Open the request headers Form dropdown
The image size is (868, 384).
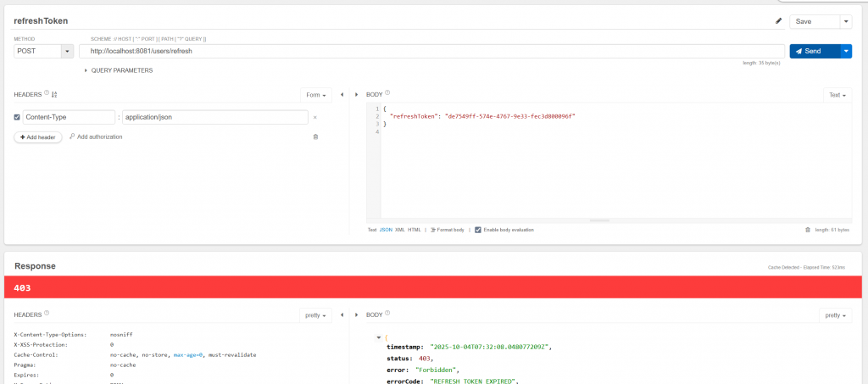316,95
